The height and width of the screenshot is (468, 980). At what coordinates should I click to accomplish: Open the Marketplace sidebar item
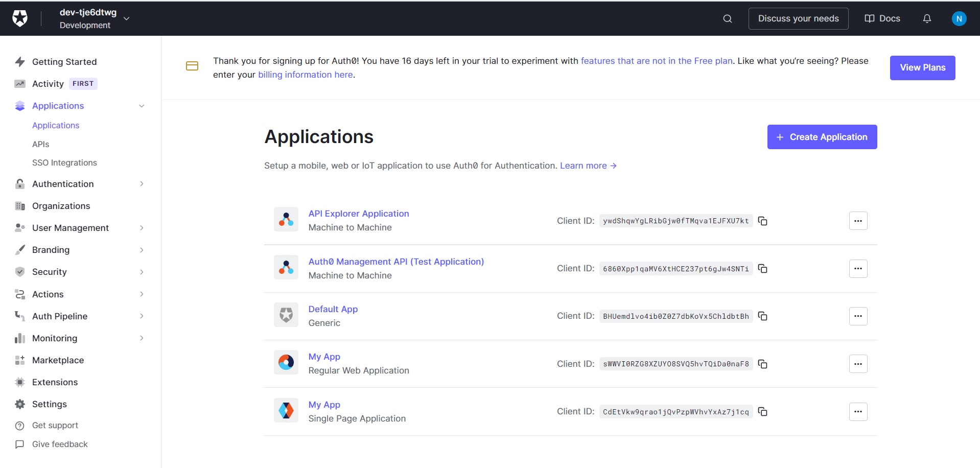click(x=58, y=360)
